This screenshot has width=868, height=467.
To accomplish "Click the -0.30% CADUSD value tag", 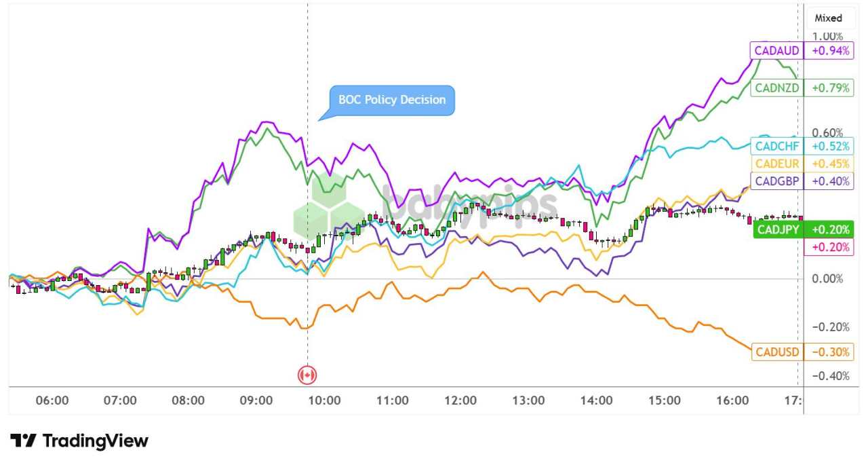I will click(x=828, y=352).
